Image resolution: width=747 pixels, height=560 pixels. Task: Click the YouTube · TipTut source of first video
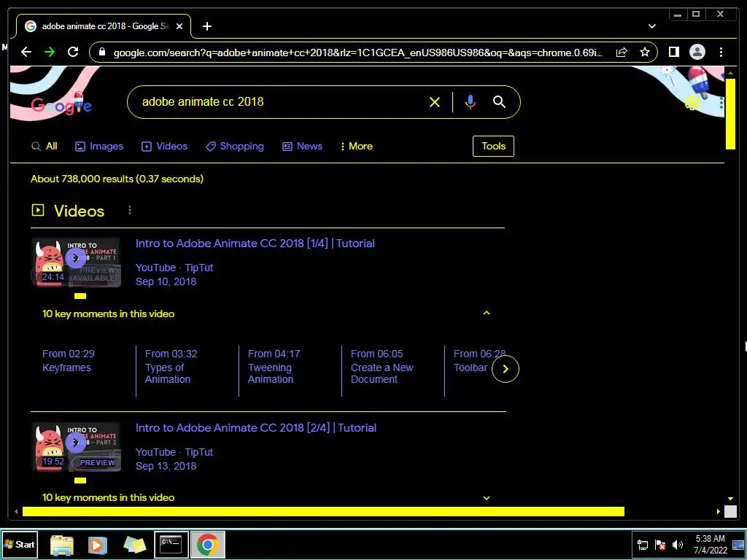click(x=174, y=268)
